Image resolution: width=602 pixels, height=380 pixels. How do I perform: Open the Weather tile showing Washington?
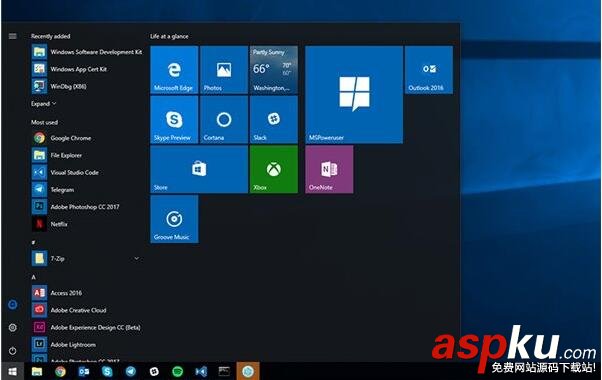tap(274, 70)
